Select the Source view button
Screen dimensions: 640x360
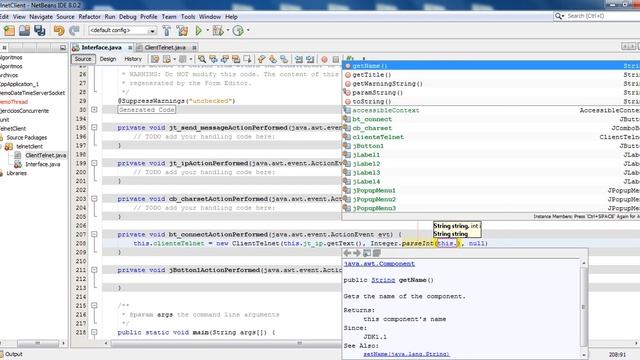83,59
